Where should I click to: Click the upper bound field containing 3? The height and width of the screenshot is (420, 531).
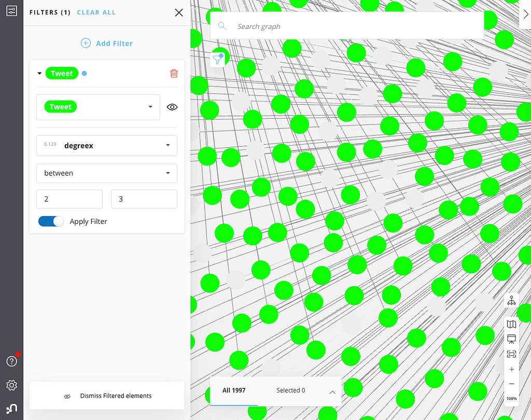pos(144,199)
